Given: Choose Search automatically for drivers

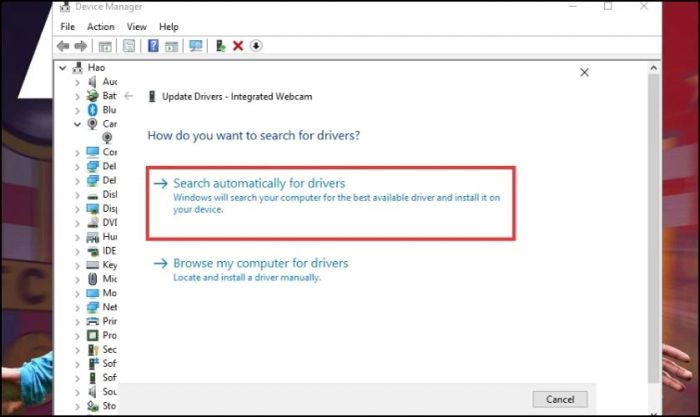Looking at the screenshot, I should pyautogui.click(x=331, y=203).
